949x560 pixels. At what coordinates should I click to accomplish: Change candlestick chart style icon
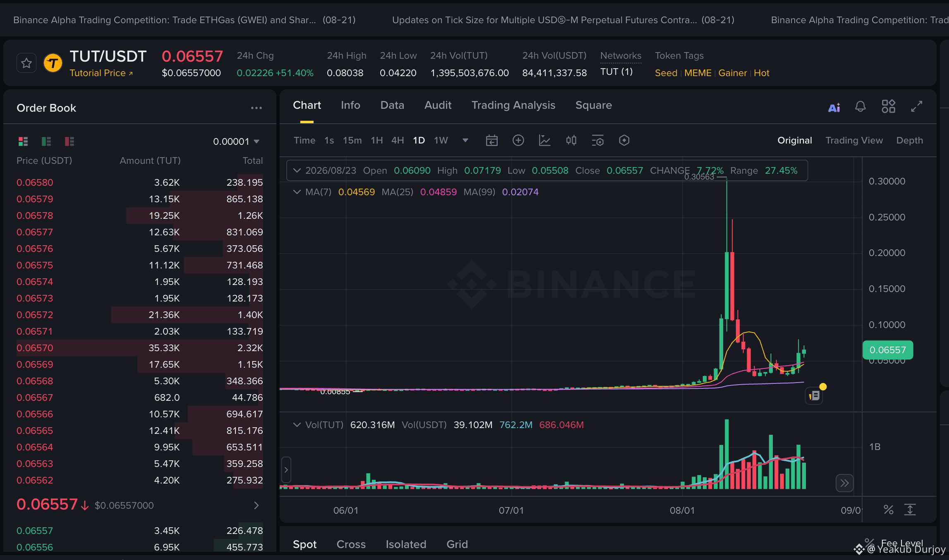pos(571,141)
